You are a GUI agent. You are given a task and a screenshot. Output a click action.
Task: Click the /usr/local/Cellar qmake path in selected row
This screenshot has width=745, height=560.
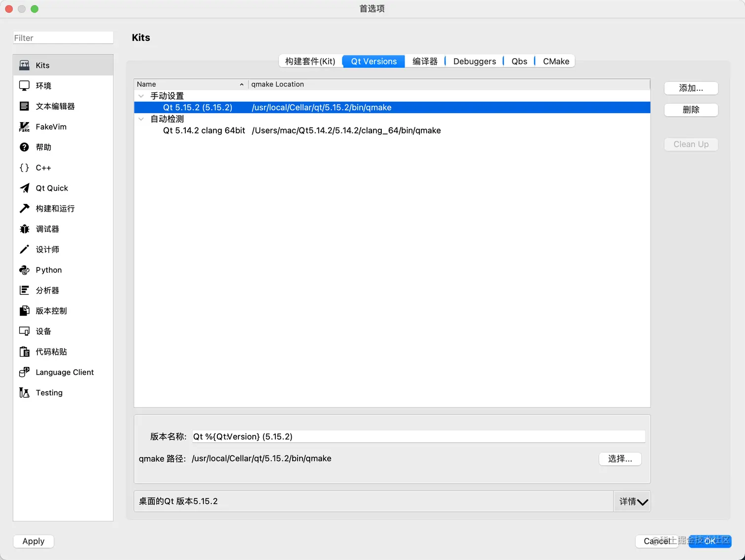click(x=322, y=107)
